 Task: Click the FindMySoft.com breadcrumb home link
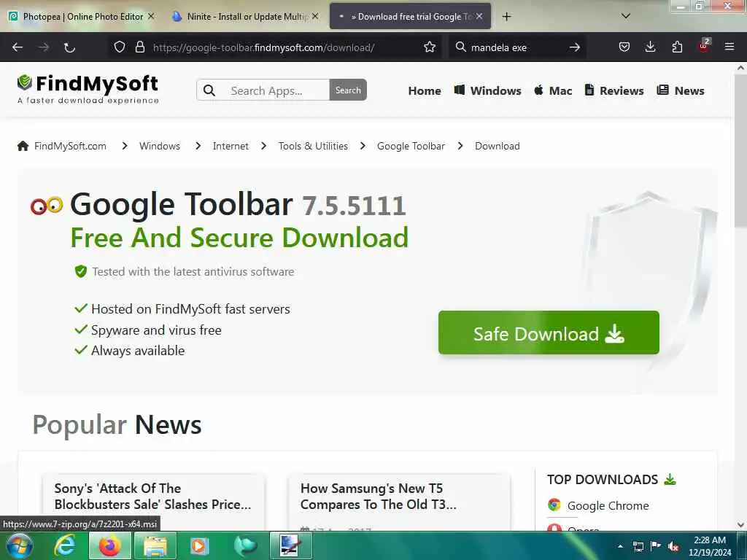tap(62, 146)
